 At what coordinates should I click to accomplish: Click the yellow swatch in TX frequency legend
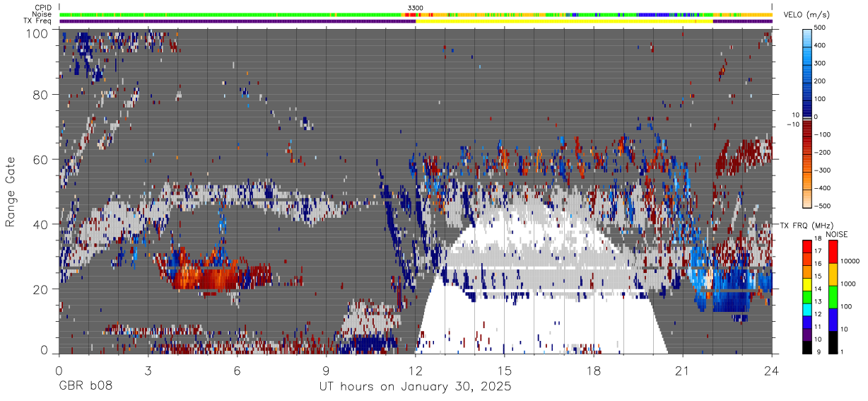point(807,283)
